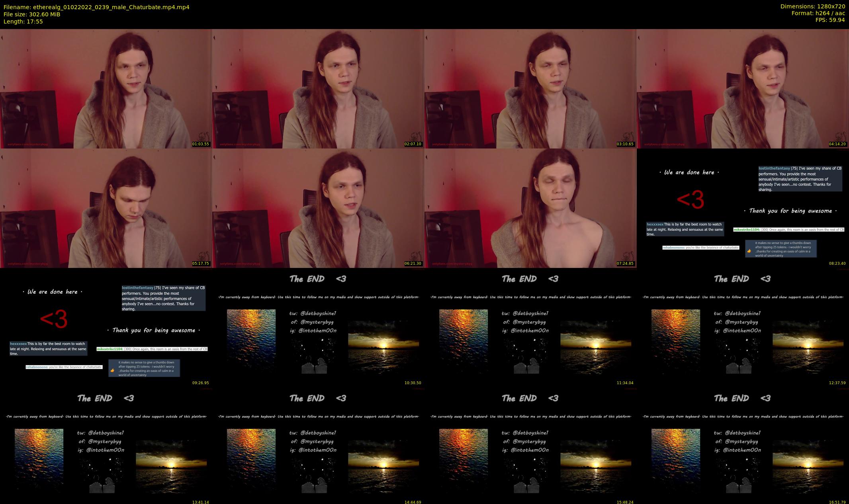
Task: Open the last frame at 16:51.79
Action: (743, 447)
